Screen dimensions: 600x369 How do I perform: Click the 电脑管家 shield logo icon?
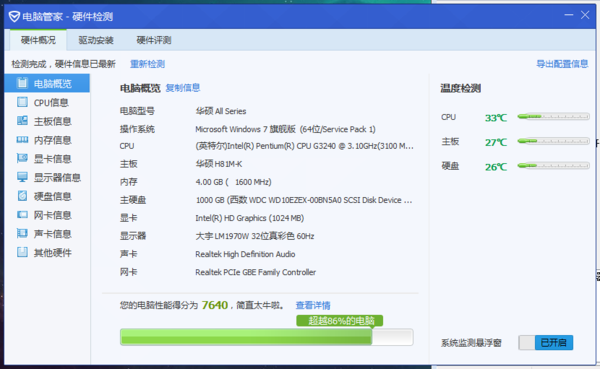coord(14,16)
